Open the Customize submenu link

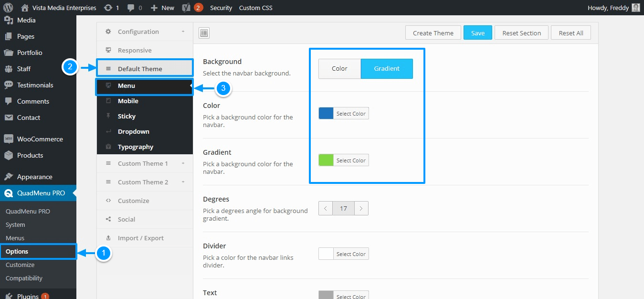point(20,265)
